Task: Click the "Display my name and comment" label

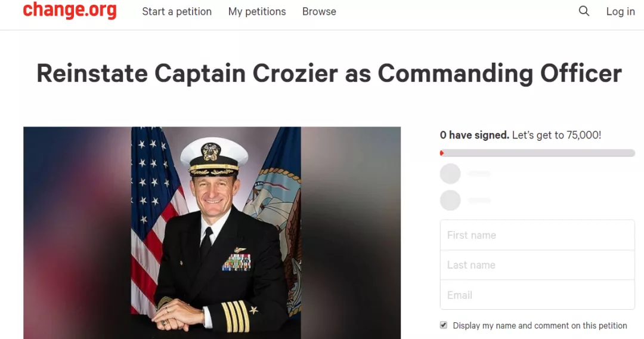Action: 540,326
